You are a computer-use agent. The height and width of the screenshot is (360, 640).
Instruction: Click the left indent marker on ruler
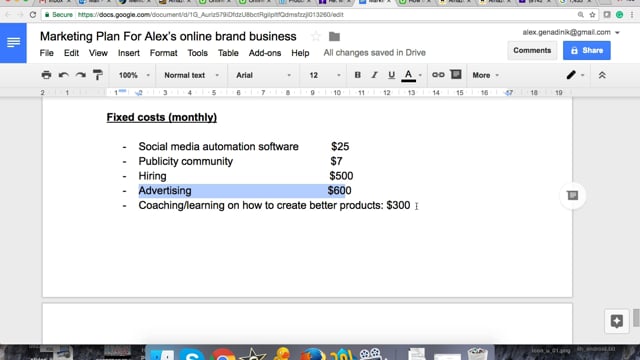[x=138, y=93]
